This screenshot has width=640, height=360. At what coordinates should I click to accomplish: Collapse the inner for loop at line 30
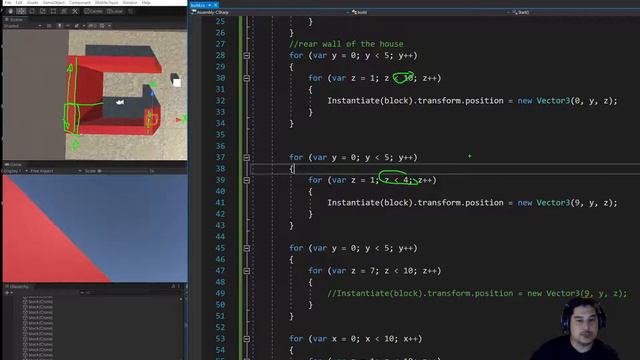coord(247,78)
